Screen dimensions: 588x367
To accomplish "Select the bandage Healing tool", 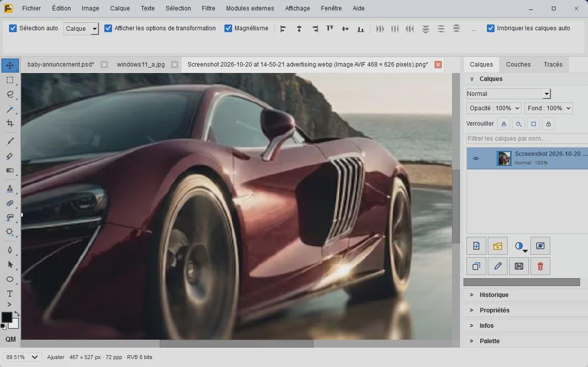I will click(10, 203).
